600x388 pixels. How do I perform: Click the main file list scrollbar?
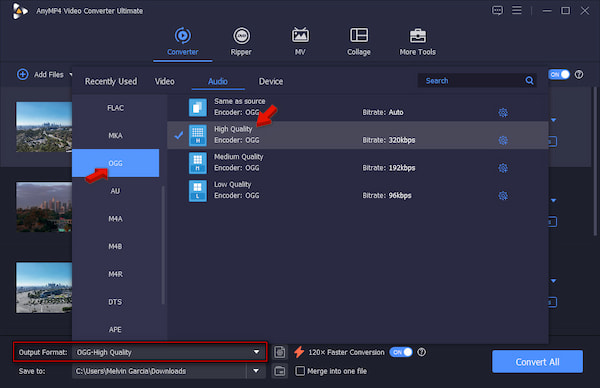[595, 161]
